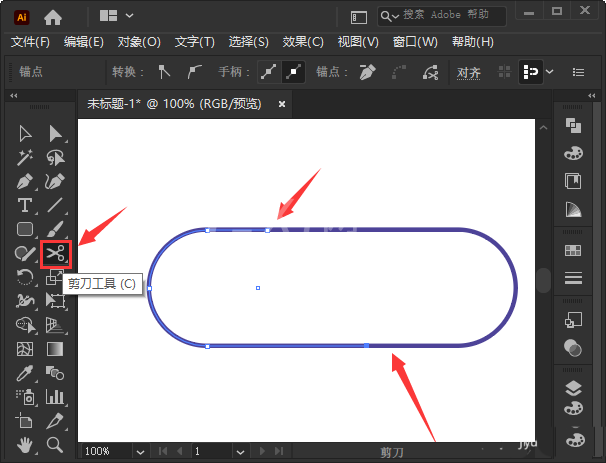The height and width of the screenshot is (463, 606).
Task: Select the Shape Builder tool
Action: tap(26, 325)
